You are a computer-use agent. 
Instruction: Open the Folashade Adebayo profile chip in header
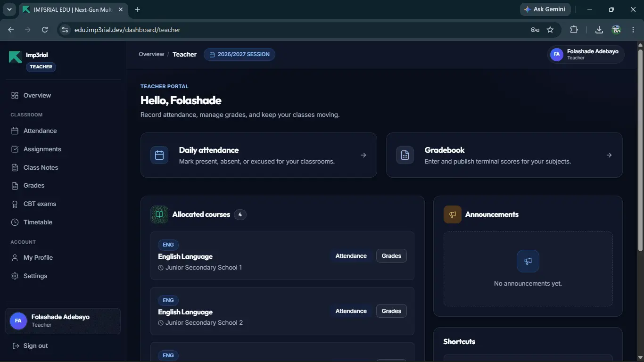586,54
